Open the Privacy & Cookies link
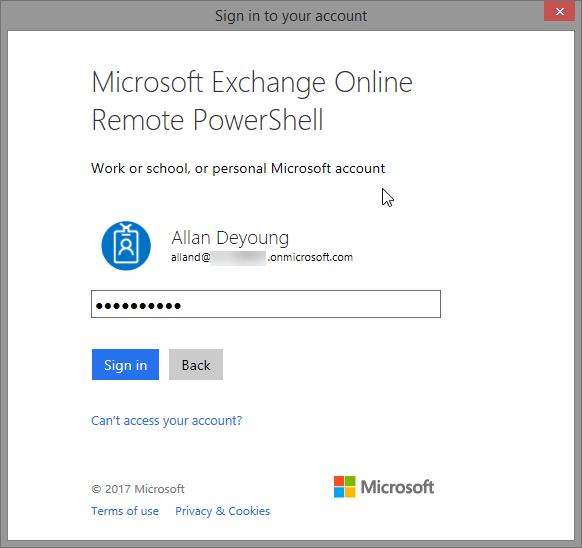 223,511
